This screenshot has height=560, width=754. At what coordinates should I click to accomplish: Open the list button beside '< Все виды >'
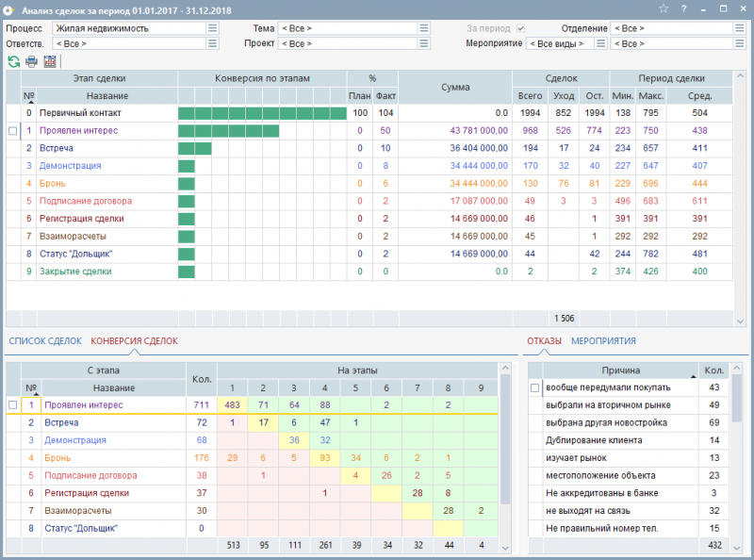602,43
